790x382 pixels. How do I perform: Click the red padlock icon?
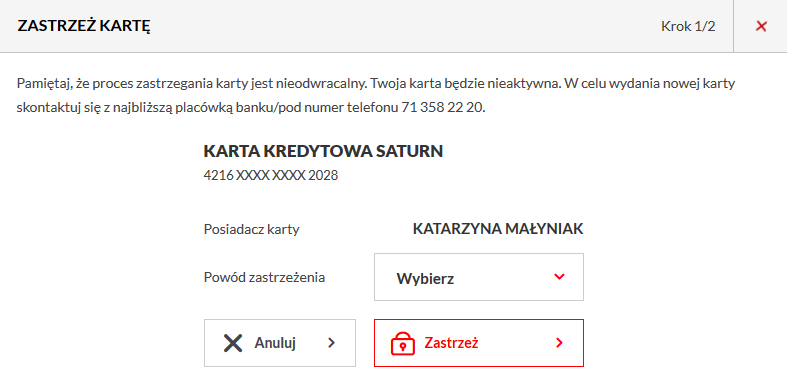click(403, 343)
